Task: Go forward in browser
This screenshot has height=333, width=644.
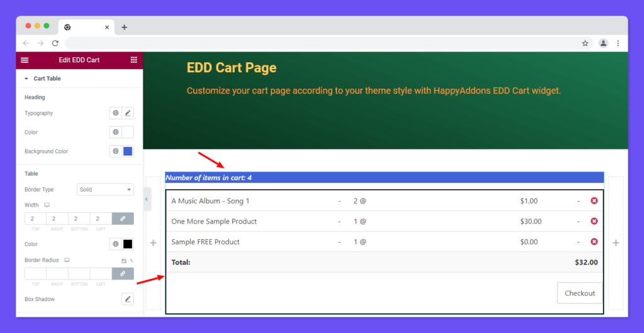Action: click(x=40, y=43)
